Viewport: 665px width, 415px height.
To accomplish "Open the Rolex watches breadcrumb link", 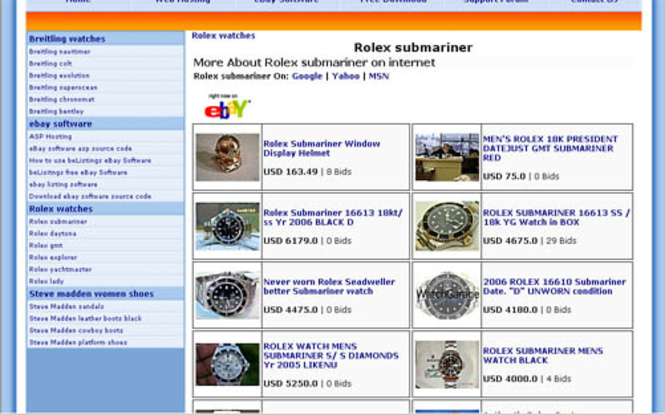I will click(x=223, y=36).
